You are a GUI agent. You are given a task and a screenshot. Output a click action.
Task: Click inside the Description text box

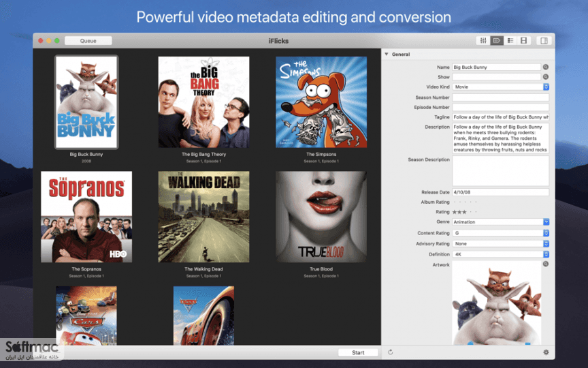(501, 138)
